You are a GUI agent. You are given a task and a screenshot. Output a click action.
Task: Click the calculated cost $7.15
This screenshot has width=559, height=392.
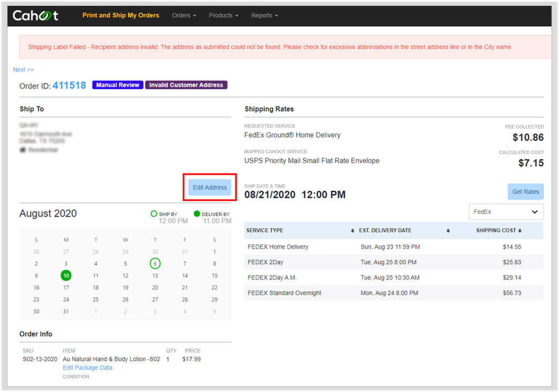tap(531, 163)
